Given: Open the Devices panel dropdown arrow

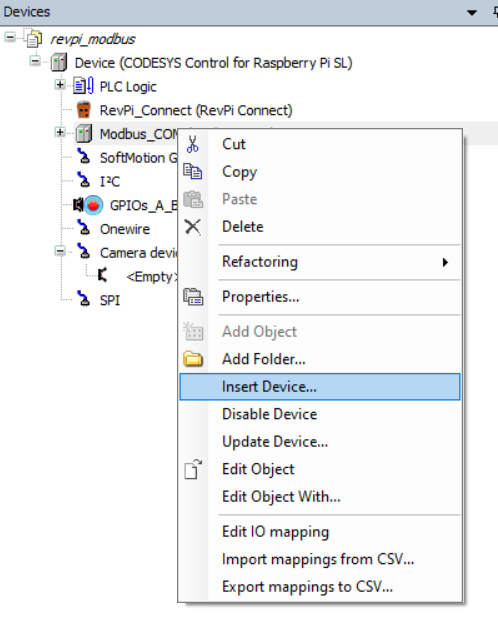Looking at the screenshot, I should tap(472, 12).
